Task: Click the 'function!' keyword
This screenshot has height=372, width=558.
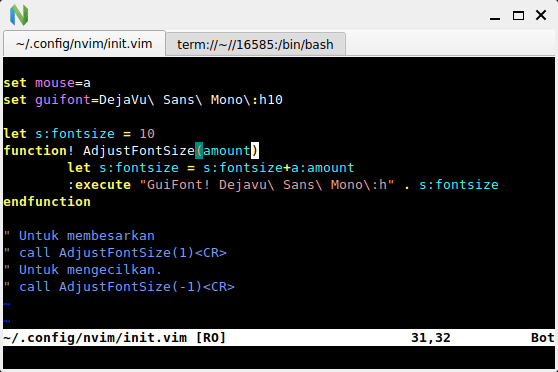Action: click(x=39, y=151)
